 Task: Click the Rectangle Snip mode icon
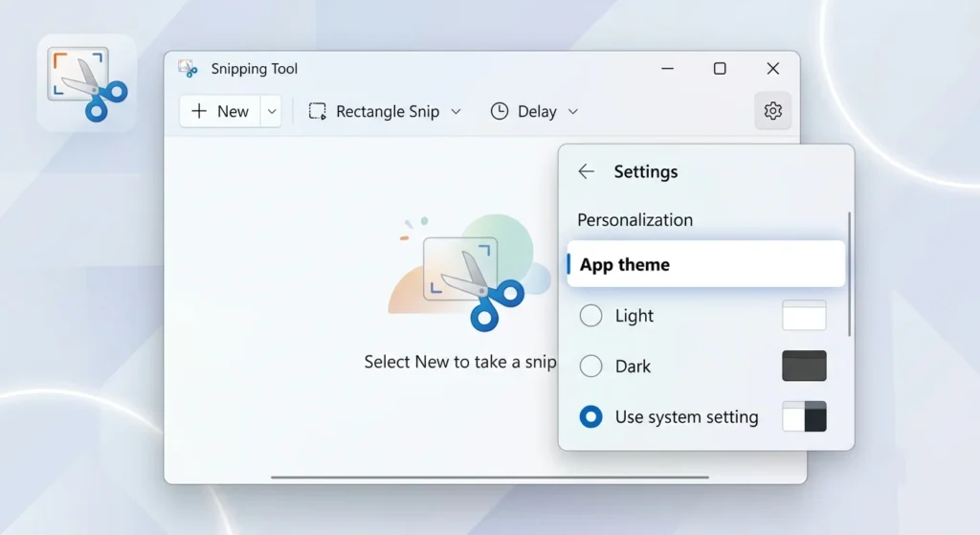(318, 111)
